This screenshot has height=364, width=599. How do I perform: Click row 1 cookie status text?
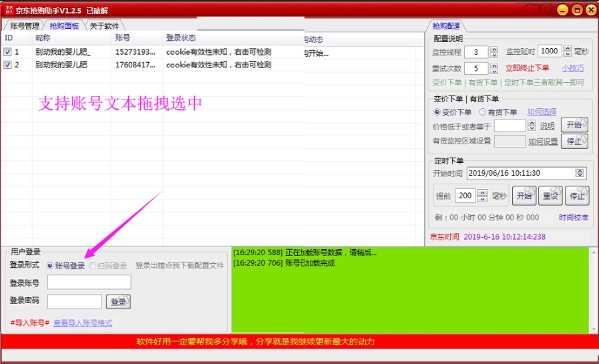218,51
